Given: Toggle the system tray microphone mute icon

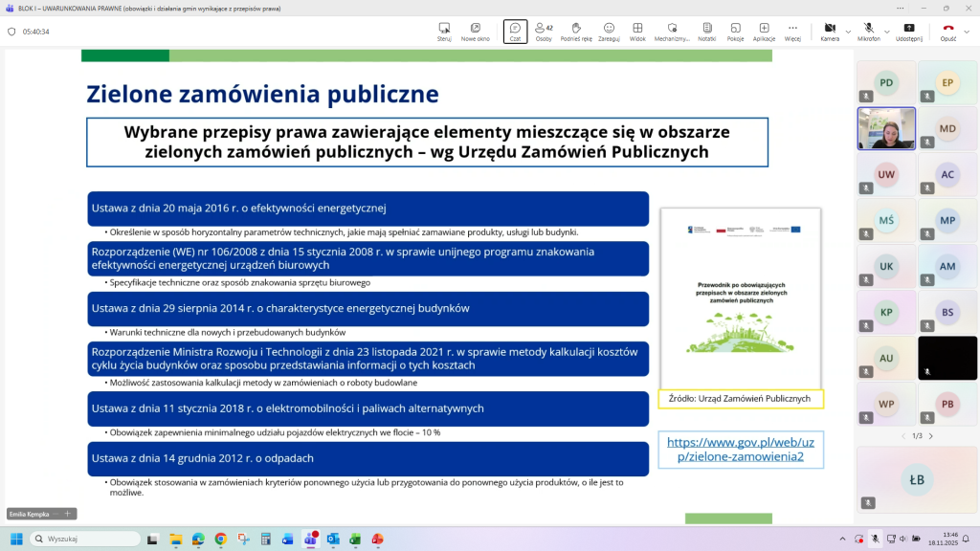Looking at the screenshot, I should [x=876, y=539].
